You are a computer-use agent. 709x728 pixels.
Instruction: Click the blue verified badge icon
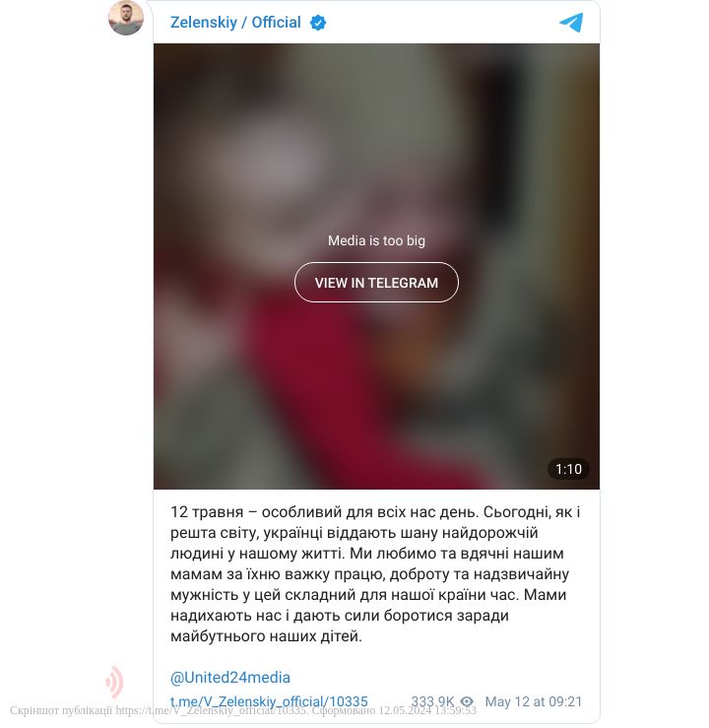pos(318,23)
